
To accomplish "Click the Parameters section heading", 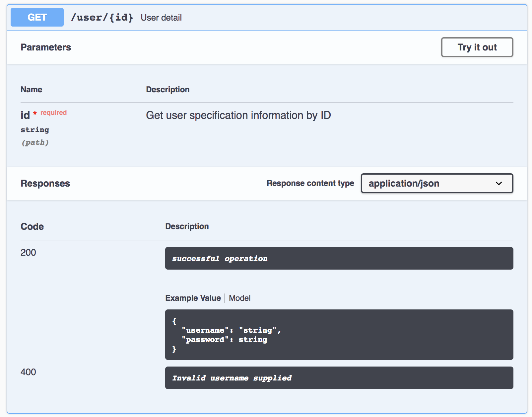I will point(46,47).
